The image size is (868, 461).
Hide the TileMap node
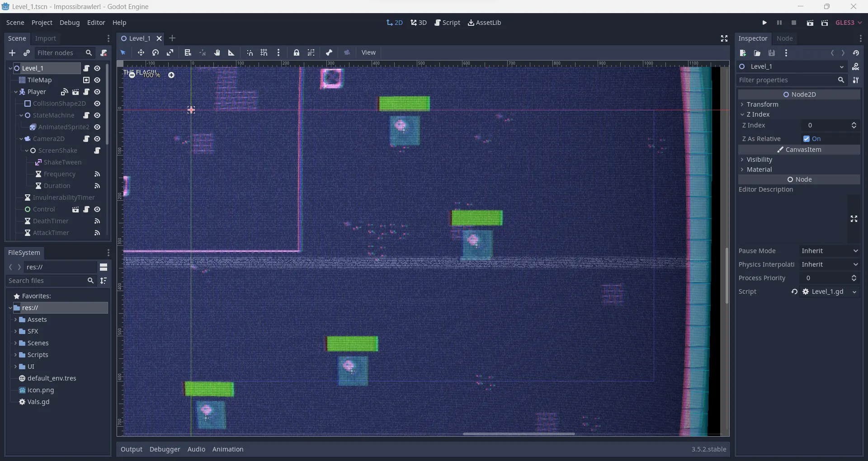[97, 80]
